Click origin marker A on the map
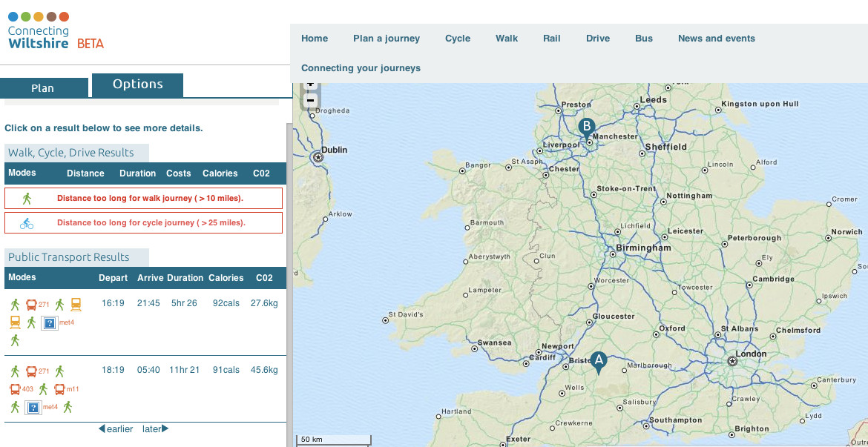Screen dimensions: 868x447 coord(598,360)
